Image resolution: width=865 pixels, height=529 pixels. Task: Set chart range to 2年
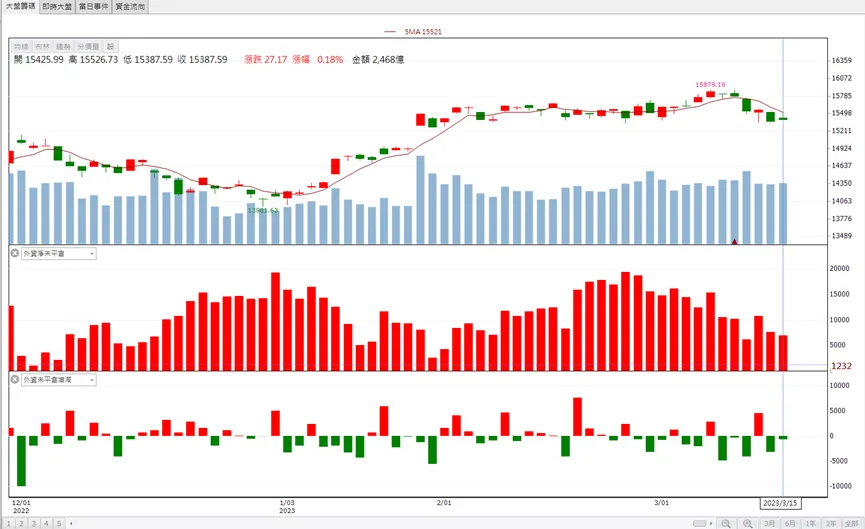tap(831, 523)
